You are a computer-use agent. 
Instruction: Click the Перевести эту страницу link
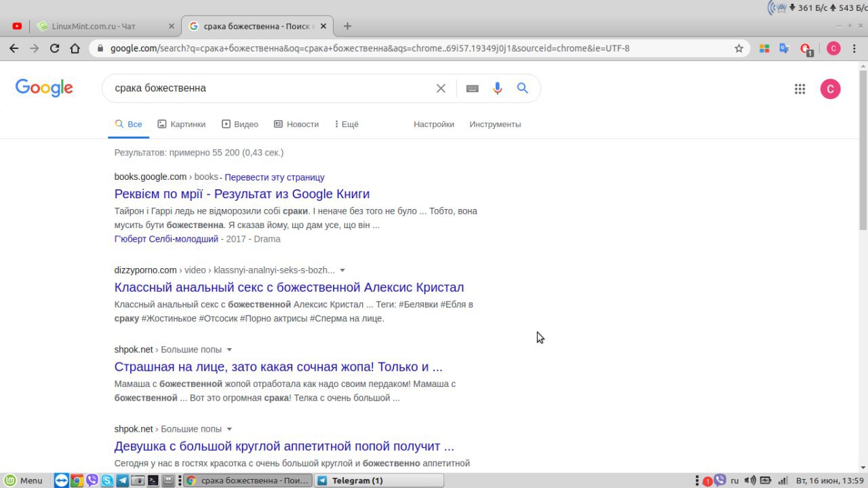tap(275, 177)
